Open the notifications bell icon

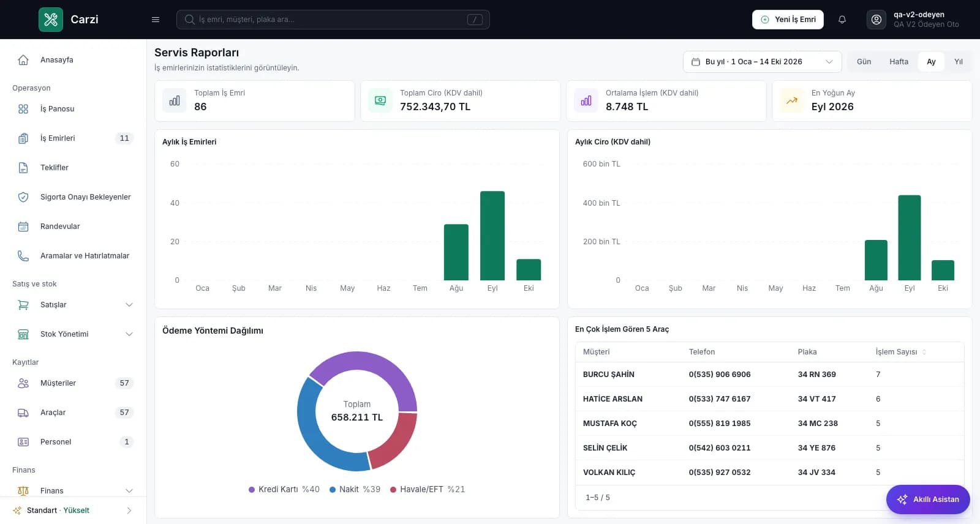tap(842, 20)
